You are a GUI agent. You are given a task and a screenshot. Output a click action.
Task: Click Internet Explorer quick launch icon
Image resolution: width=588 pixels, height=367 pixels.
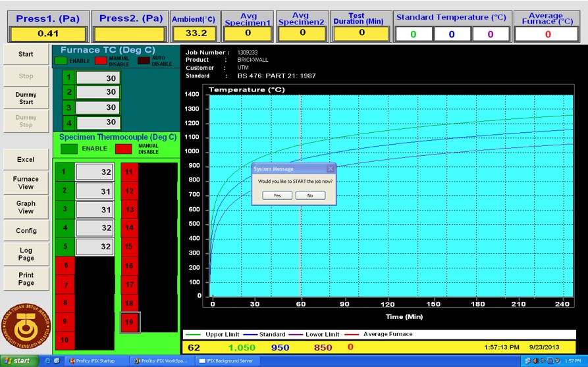click(47, 361)
